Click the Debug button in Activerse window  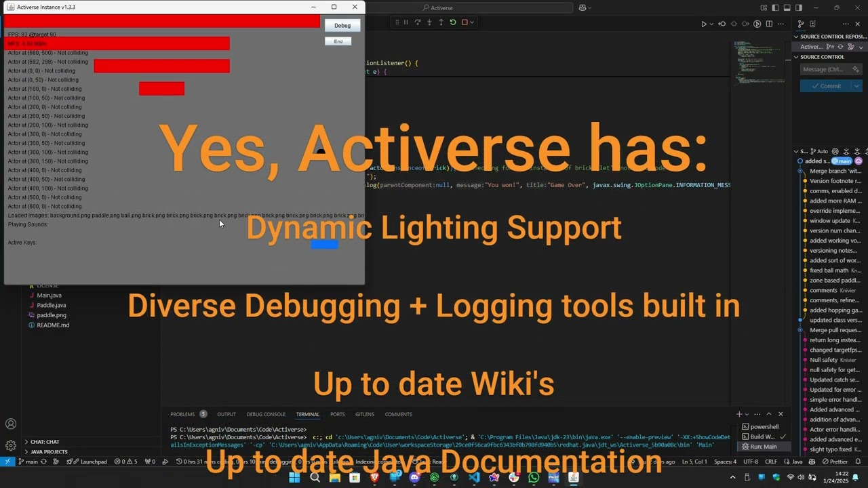coord(342,26)
